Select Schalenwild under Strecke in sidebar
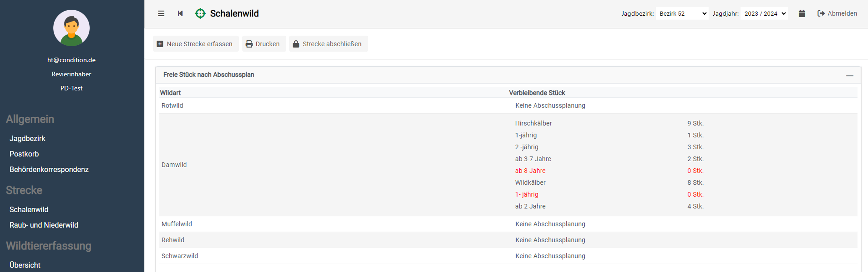 (29, 210)
